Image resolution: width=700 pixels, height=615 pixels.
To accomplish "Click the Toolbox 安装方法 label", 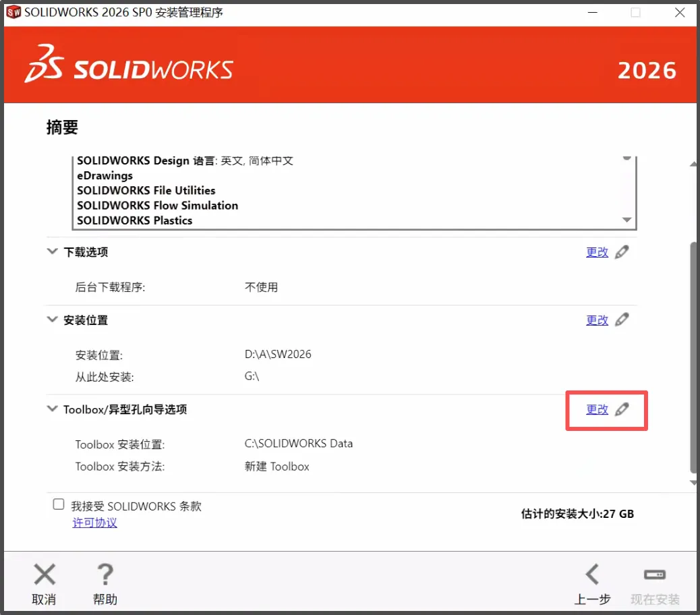I will (x=120, y=467).
